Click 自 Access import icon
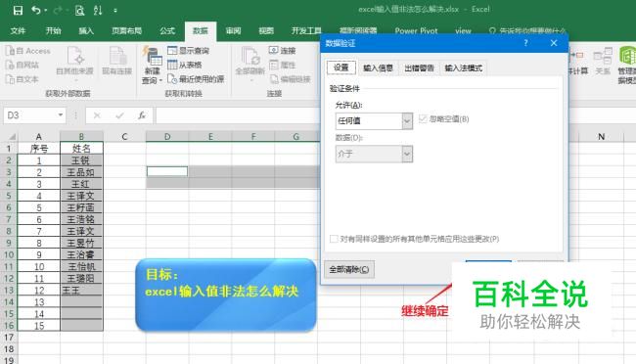 (x=28, y=51)
